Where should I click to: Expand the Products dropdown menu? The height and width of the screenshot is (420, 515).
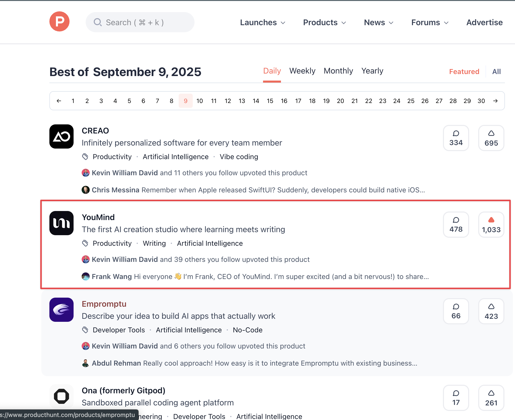(x=325, y=22)
